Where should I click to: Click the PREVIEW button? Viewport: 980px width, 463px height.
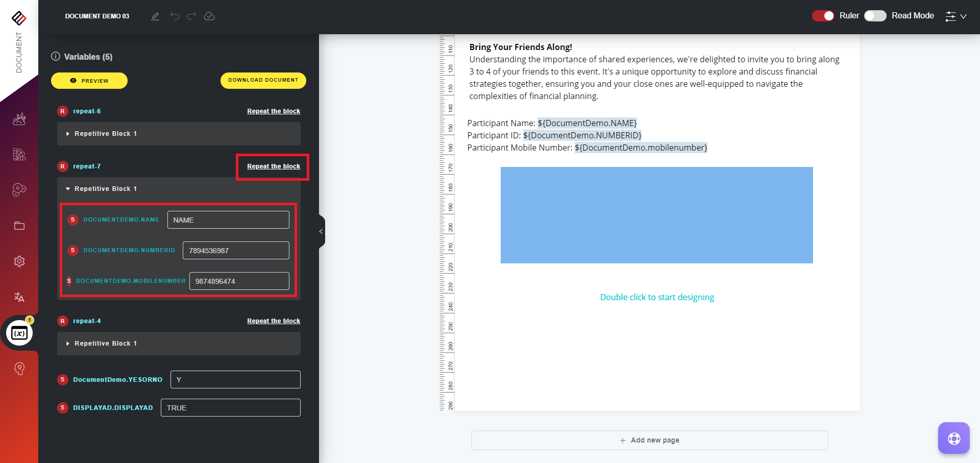(89, 80)
